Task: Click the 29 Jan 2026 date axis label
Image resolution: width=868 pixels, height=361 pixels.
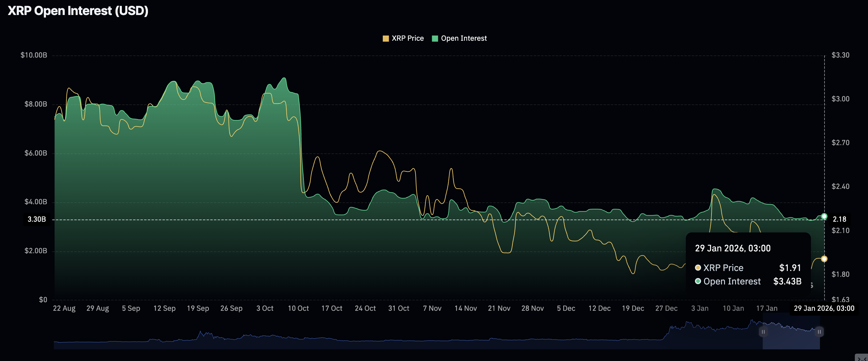Action: tap(824, 308)
